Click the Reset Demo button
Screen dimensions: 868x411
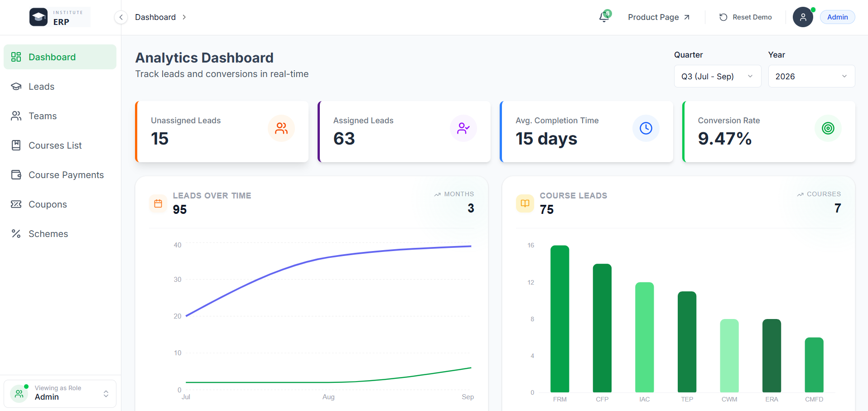point(746,17)
